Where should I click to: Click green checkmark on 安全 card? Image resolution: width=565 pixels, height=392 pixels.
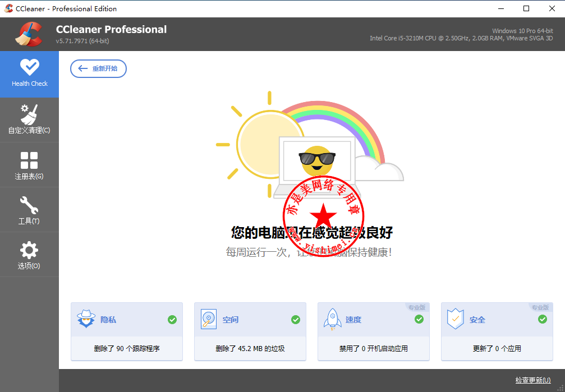tap(543, 319)
